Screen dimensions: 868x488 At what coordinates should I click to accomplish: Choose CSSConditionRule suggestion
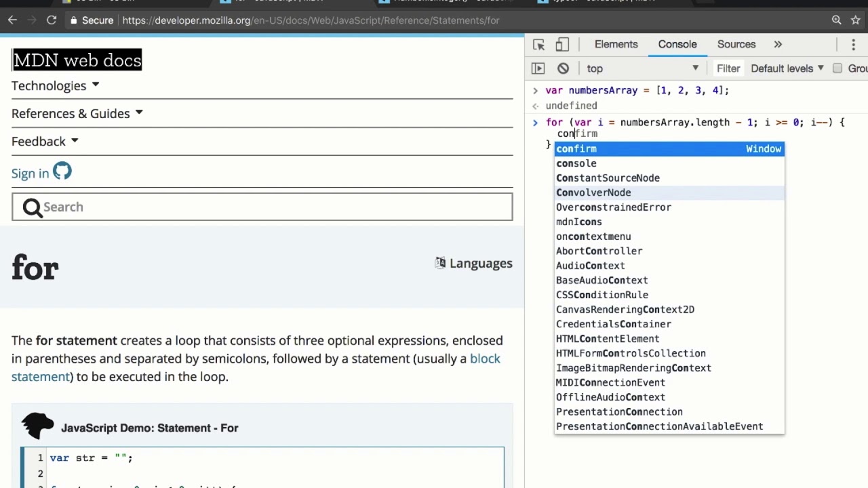669,295
